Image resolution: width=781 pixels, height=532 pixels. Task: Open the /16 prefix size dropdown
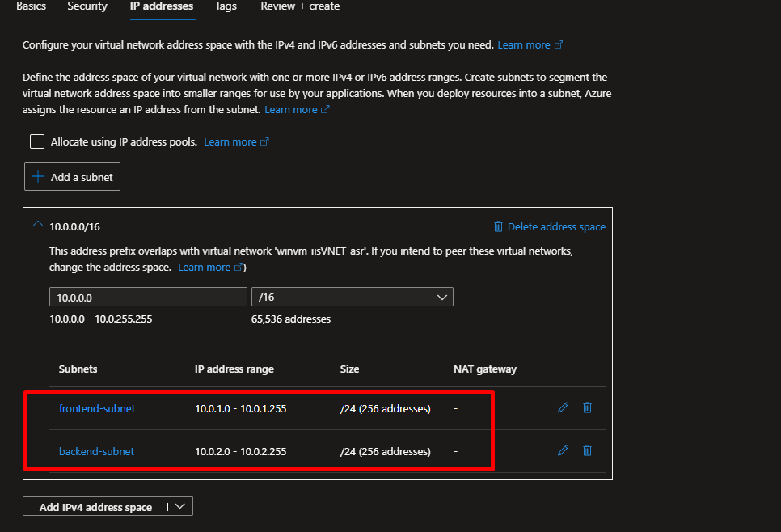(353, 298)
